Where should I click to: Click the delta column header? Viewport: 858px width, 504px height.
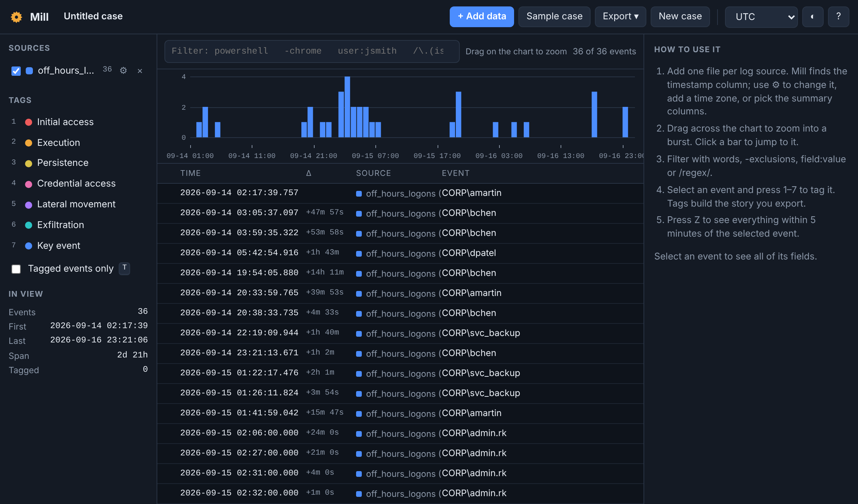309,173
